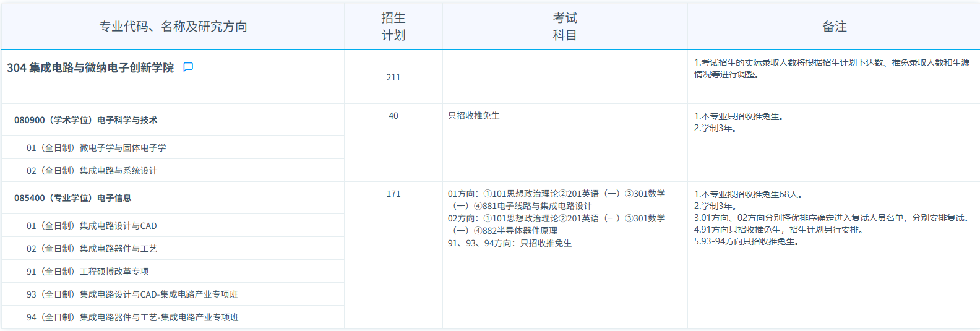Click the enrollment plan number 171
This screenshot has width=980, height=331.
coord(393,194)
